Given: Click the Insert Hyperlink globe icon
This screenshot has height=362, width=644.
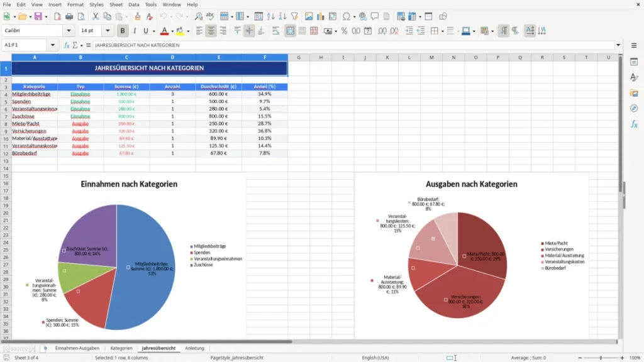Looking at the screenshot, I should point(363,16).
